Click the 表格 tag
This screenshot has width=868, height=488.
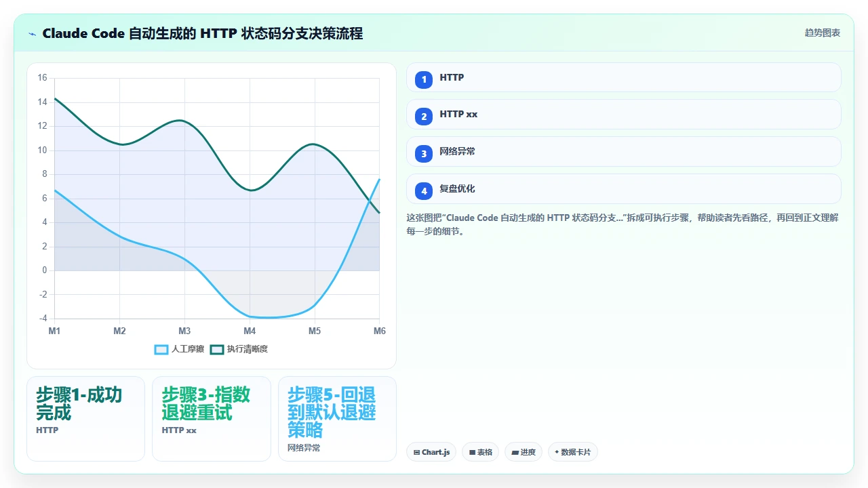click(480, 452)
